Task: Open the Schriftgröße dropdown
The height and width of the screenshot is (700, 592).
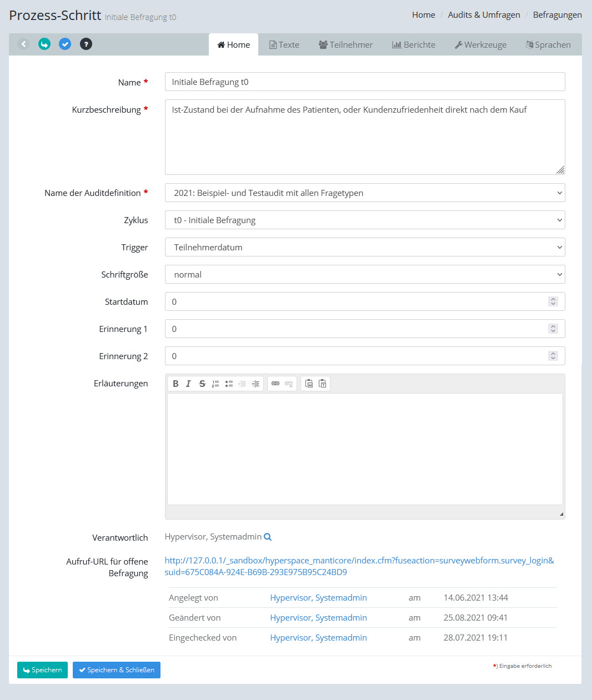Action: pos(365,274)
